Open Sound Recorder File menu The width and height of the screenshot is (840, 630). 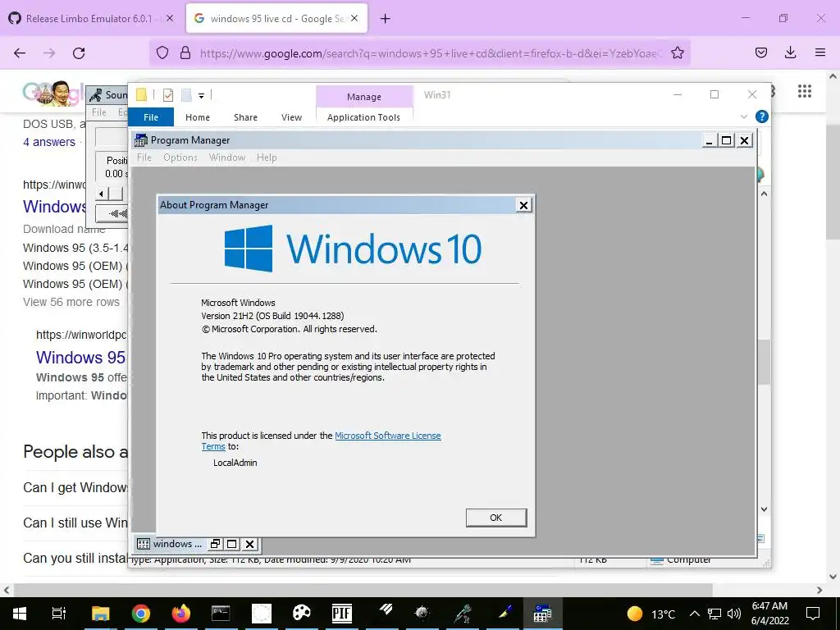coord(99,112)
